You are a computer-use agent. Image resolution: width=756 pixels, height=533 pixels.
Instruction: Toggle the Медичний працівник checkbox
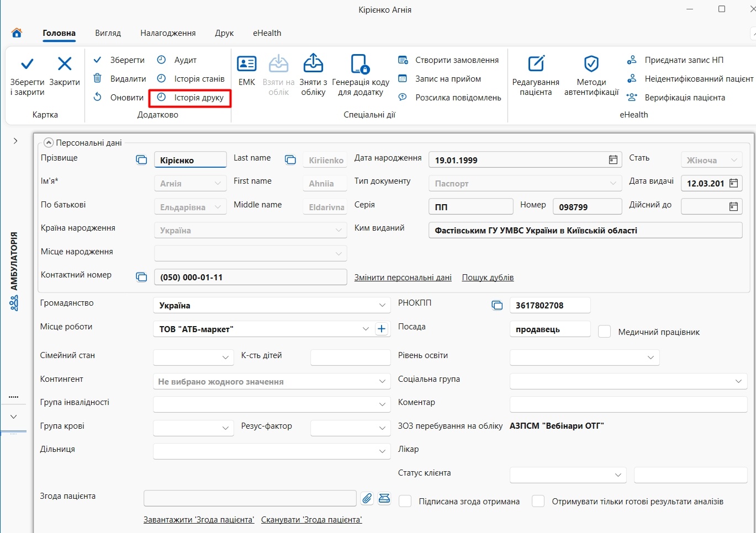click(x=605, y=332)
